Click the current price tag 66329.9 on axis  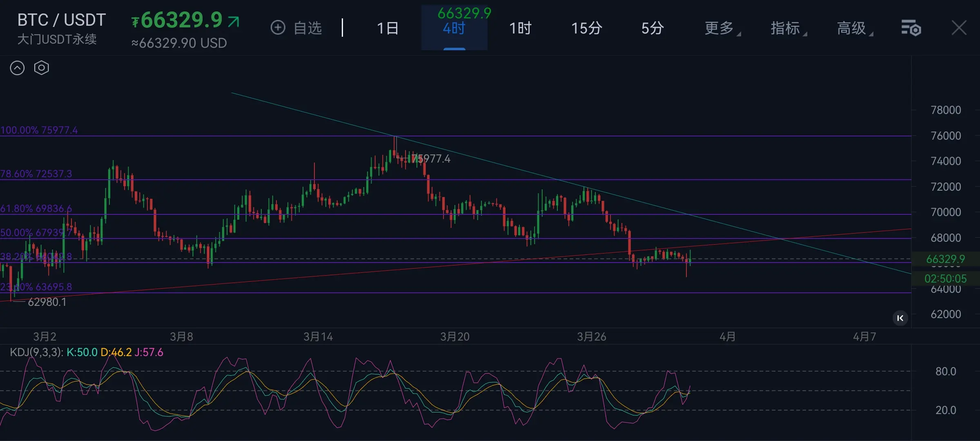[x=945, y=259]
